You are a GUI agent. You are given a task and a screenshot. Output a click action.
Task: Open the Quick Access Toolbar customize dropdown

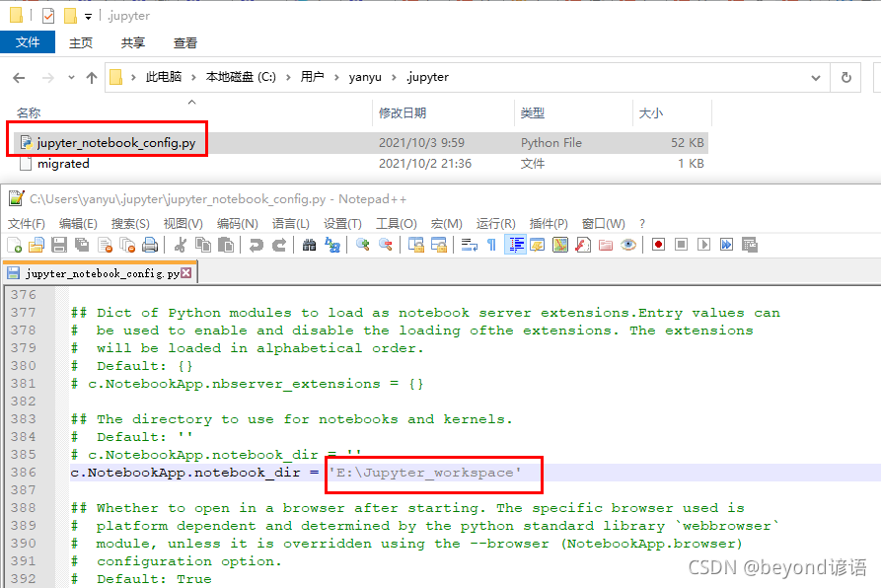tap(88, 17)
